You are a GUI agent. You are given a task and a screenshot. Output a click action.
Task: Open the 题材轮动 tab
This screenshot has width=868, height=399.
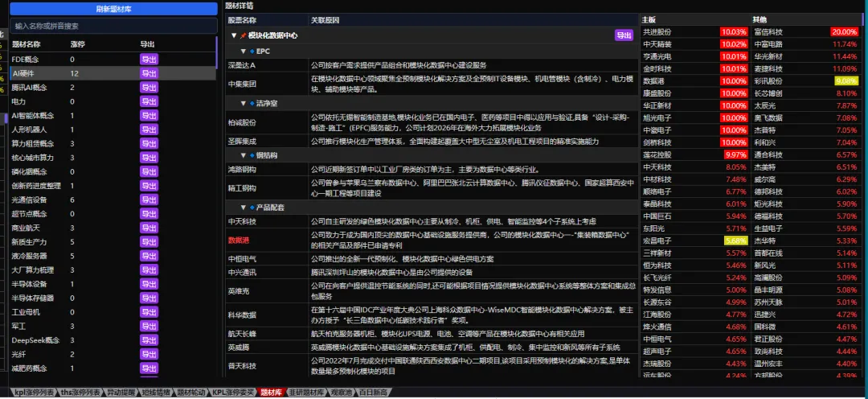[x=191, y=393]
